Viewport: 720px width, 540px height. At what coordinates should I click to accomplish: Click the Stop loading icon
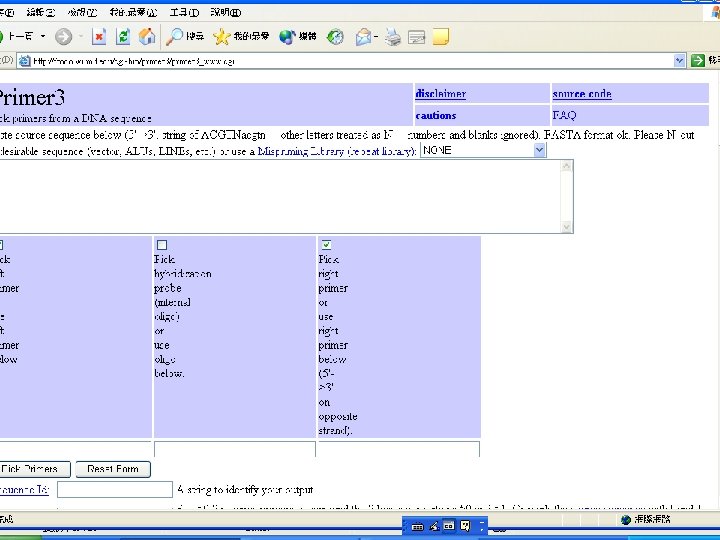(x=99, y=37)
